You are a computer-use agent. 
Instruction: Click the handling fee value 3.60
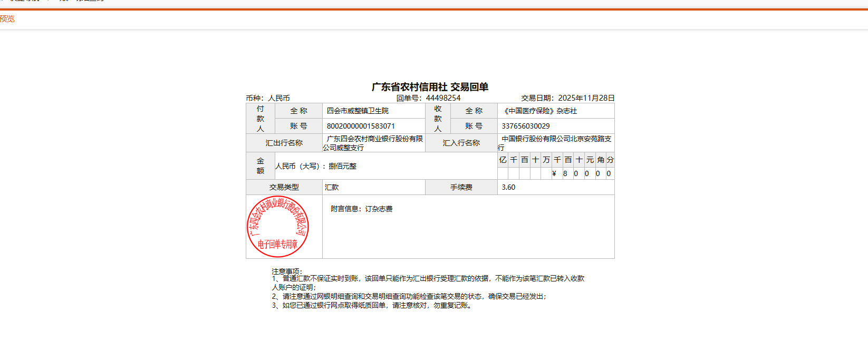pos(508,187)
